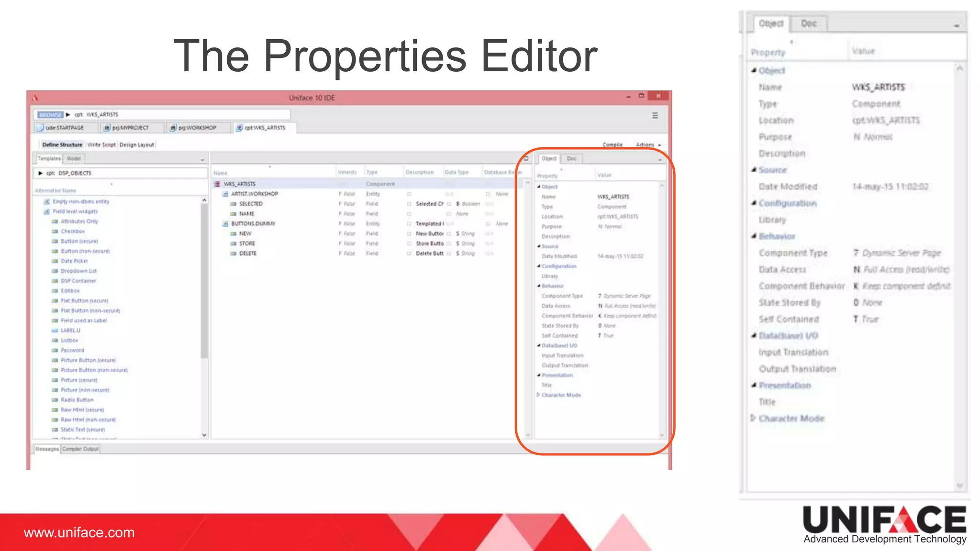Toggle the Description checkbox in the ARTIST.WORKSHOP row

point(409,194)
